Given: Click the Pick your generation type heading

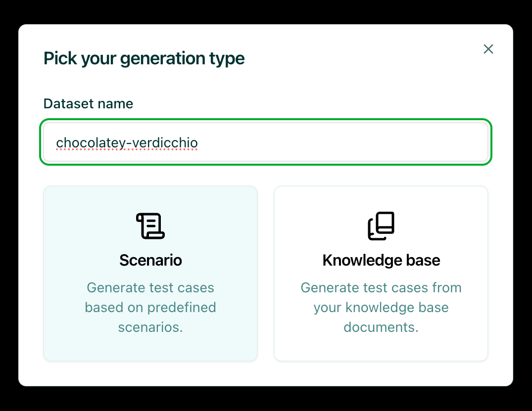Looking at the screenshot, I should click(x=144, y=58).
